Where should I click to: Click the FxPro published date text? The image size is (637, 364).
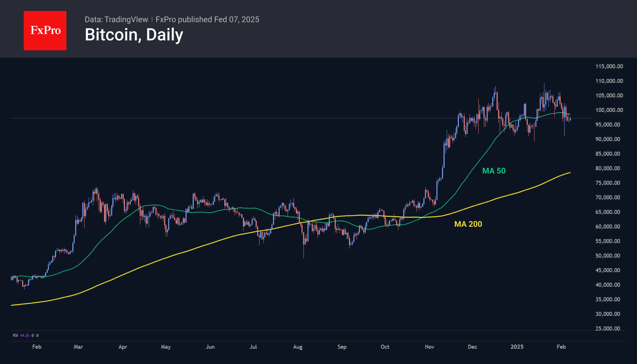click(x=207, y=19)
